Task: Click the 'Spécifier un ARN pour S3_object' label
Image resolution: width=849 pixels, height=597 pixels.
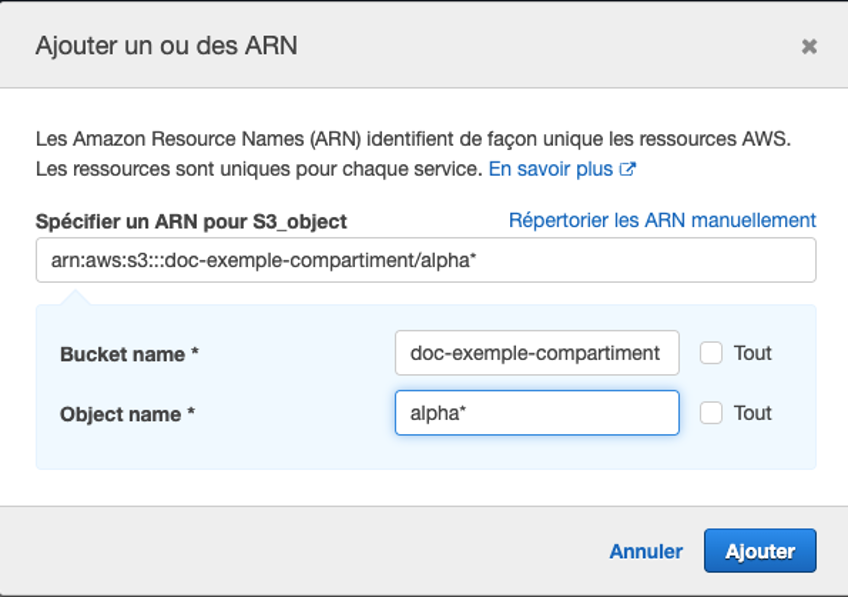Action: (191, 222)
